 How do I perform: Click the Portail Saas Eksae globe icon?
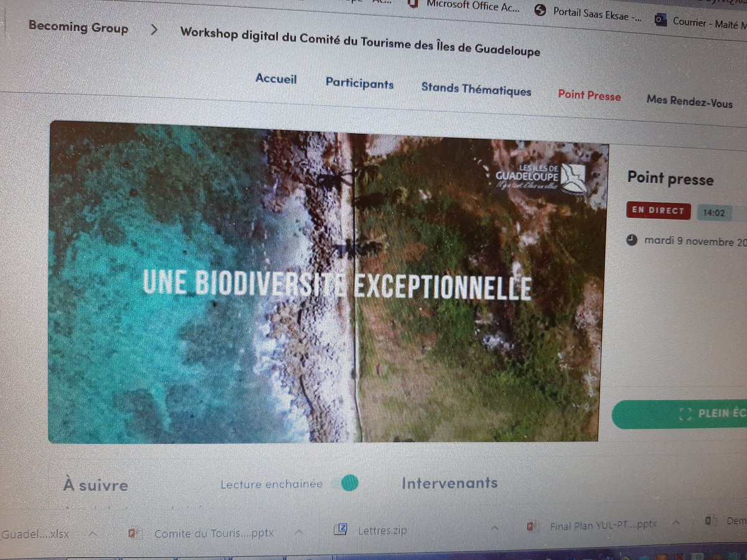tap(540, 10)
